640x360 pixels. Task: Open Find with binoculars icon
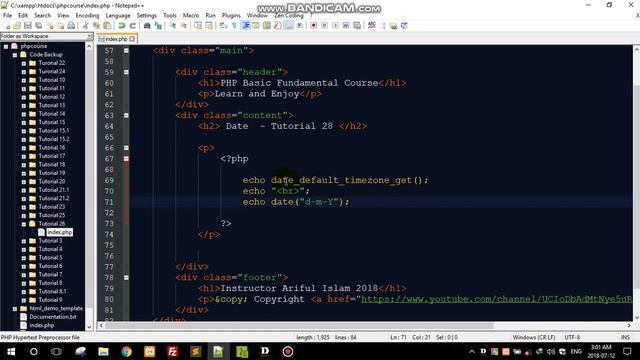(x=147, y=26)
